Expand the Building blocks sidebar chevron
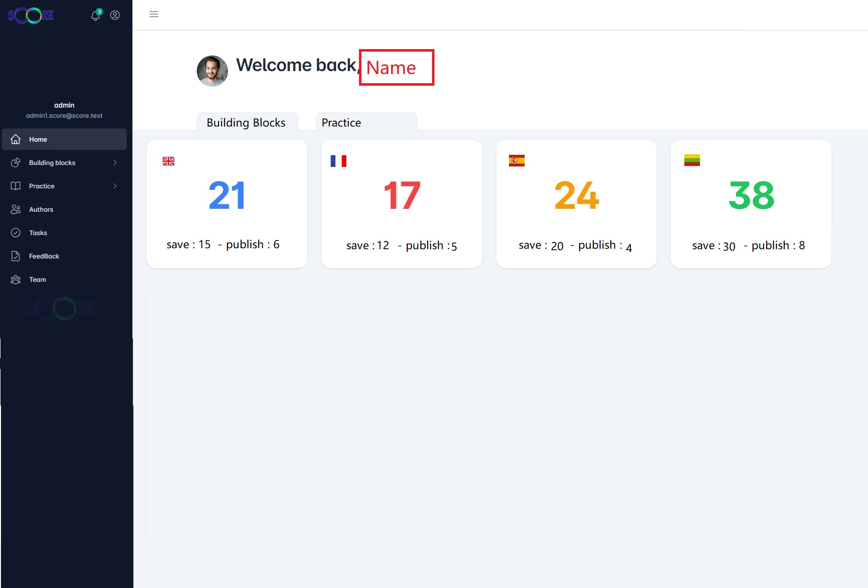The width and height of the screenshot is (868, 588). [115, 163]
